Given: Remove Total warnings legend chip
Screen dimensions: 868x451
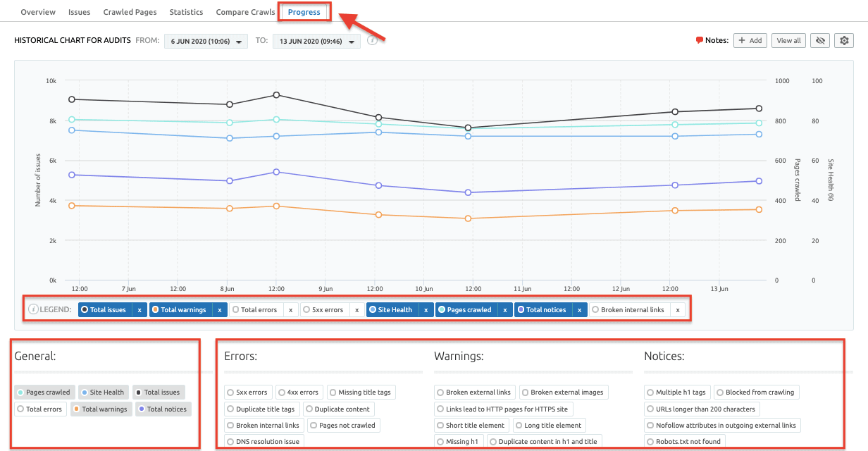Looking at the screenshot, I should [x=220, y=310].
